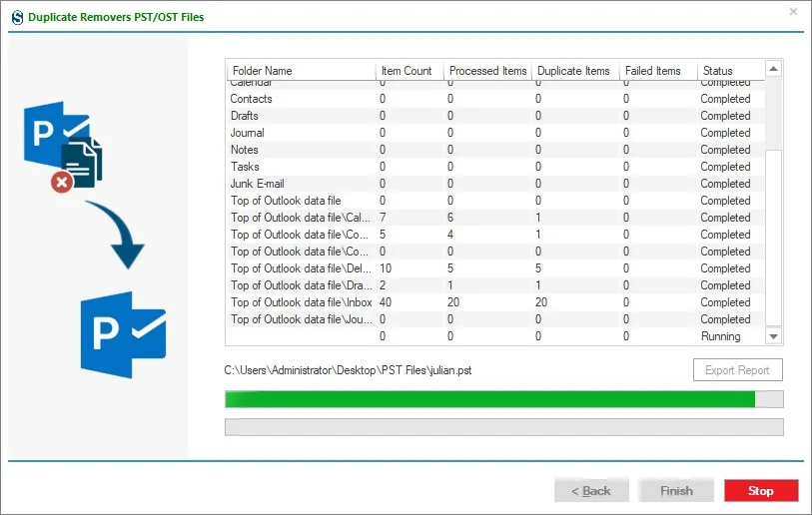The width and height of the screenshot is (812, 515).
Task: Click the Processed Items column header
Action: [x=487, y=71]
